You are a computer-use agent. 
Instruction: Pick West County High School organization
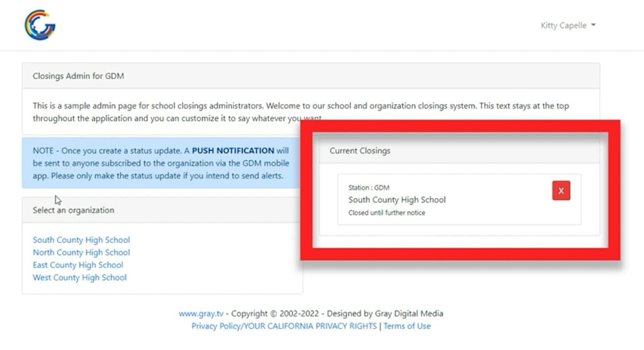pos(80,278)
